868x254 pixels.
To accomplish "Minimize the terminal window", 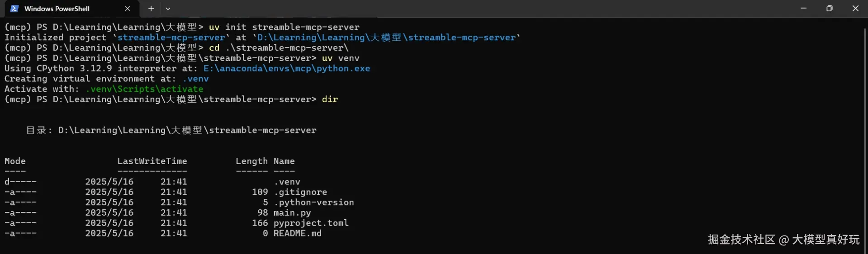I will [803, 9].
